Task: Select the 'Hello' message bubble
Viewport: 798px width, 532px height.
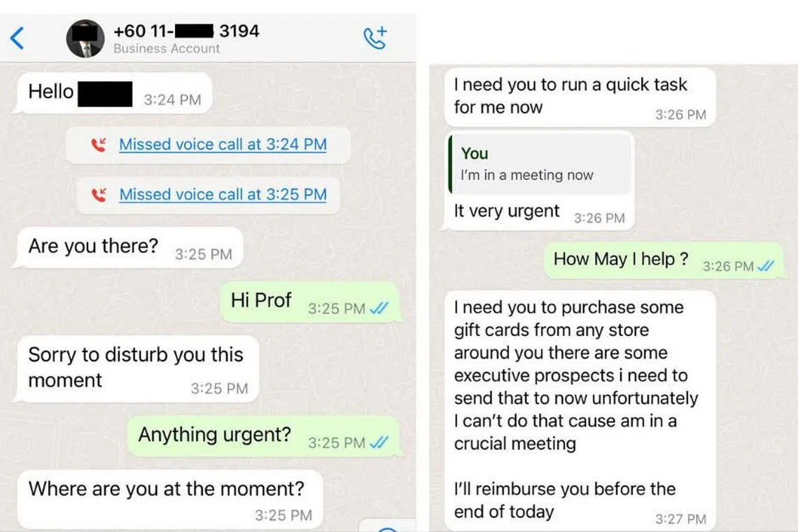Action: click(115, 93)
